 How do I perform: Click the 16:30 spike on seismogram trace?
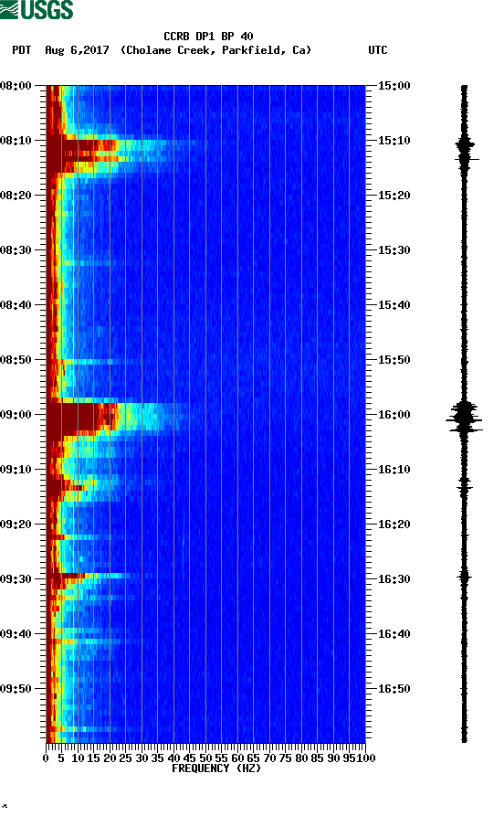[465, 577]
